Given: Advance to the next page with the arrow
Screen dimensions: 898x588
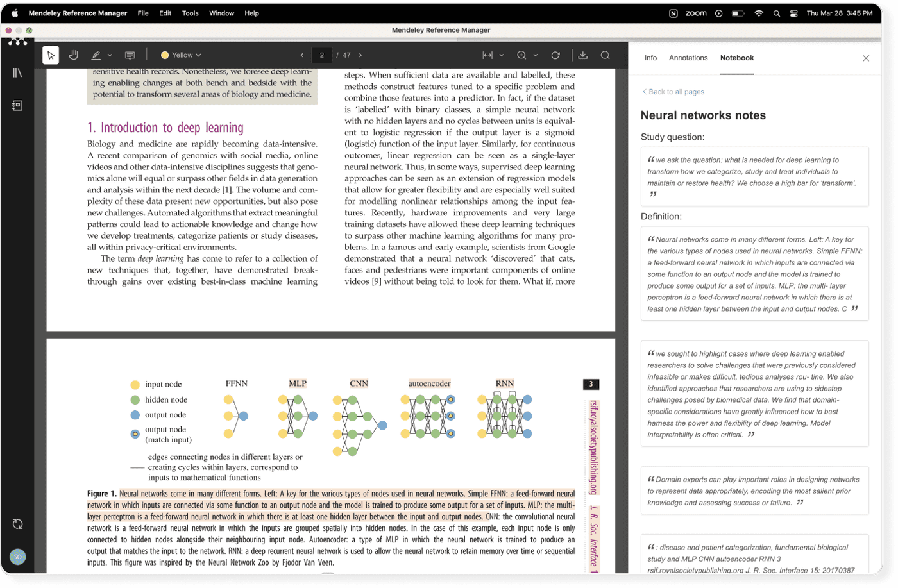Looking at the screenshot, I should (x=361, y=55).
